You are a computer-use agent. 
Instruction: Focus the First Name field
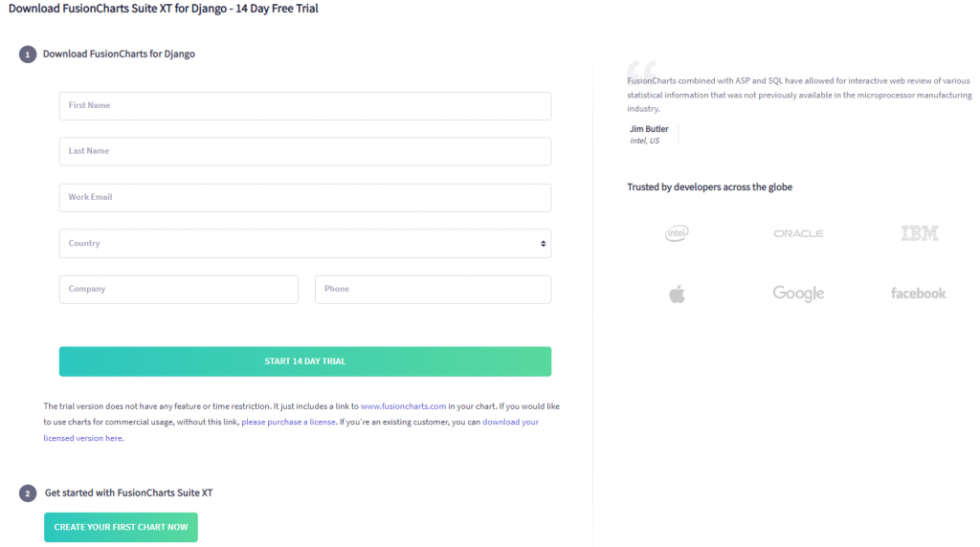click(x=304, y=106)
